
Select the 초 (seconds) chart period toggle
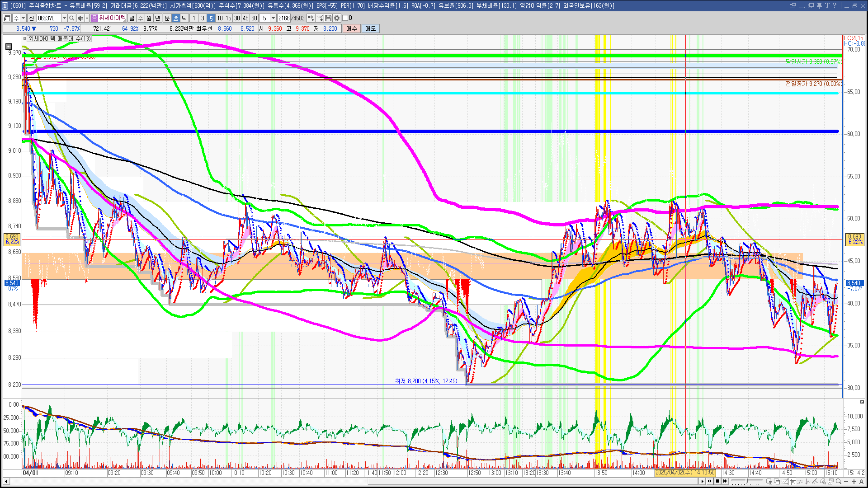[x=176, y=18]
